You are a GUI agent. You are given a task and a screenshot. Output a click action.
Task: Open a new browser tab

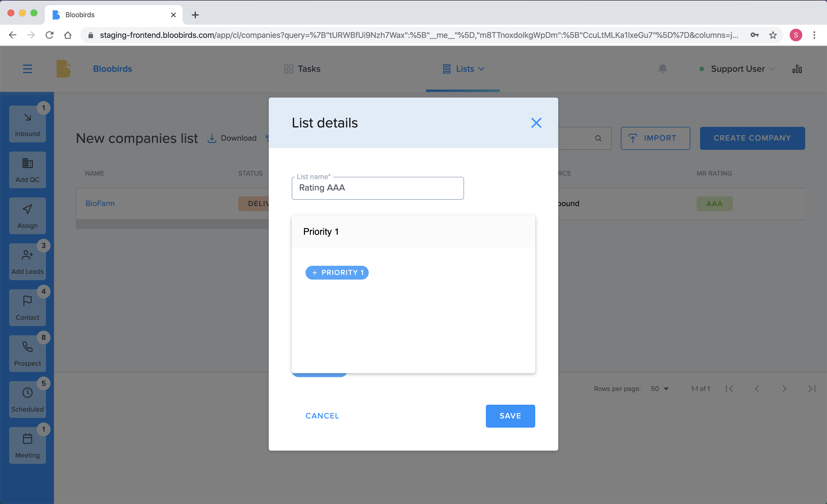point(195,15)
